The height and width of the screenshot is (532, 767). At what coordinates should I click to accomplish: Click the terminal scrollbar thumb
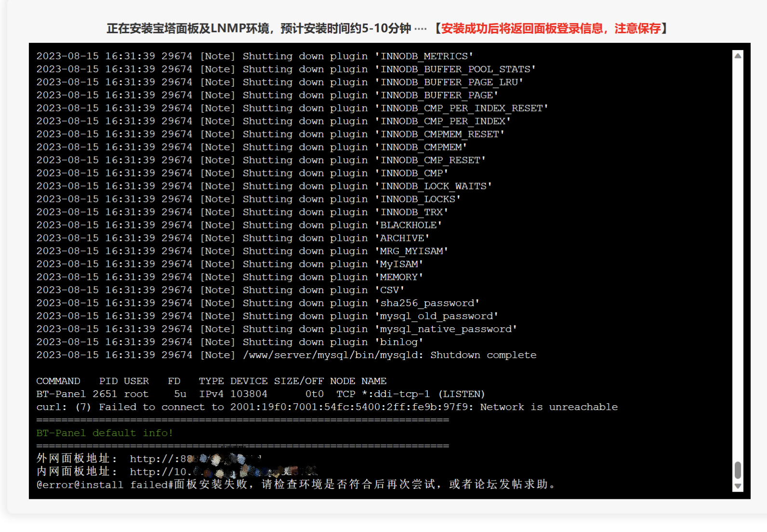[x=738, y=470]
